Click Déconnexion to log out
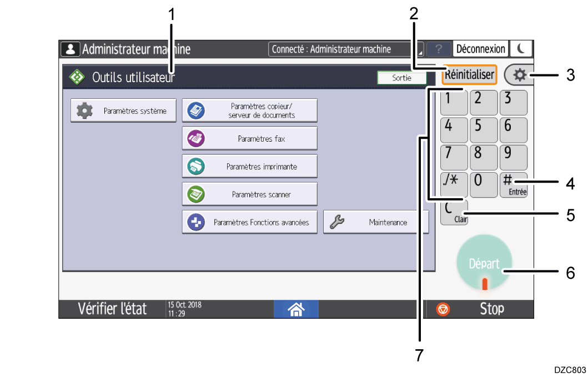 [480, 49]
